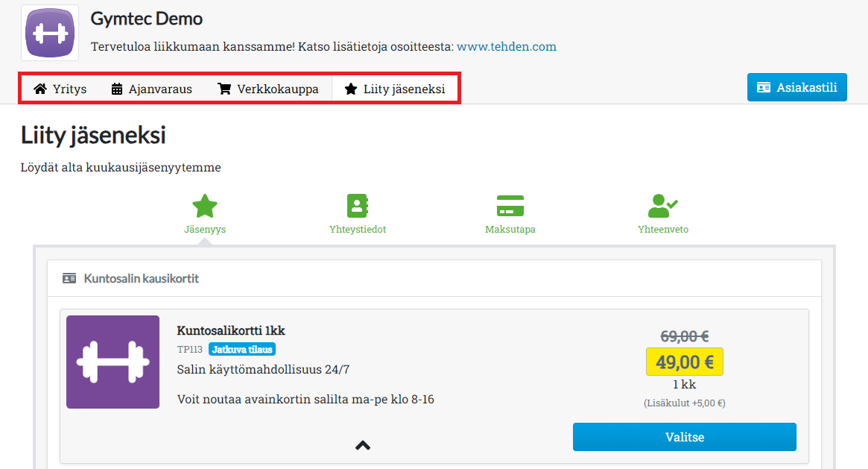Select the user check Yhteenveto step icon
Image resolution: width=868 pixels, height=469 pixels.
pos(662,206)
